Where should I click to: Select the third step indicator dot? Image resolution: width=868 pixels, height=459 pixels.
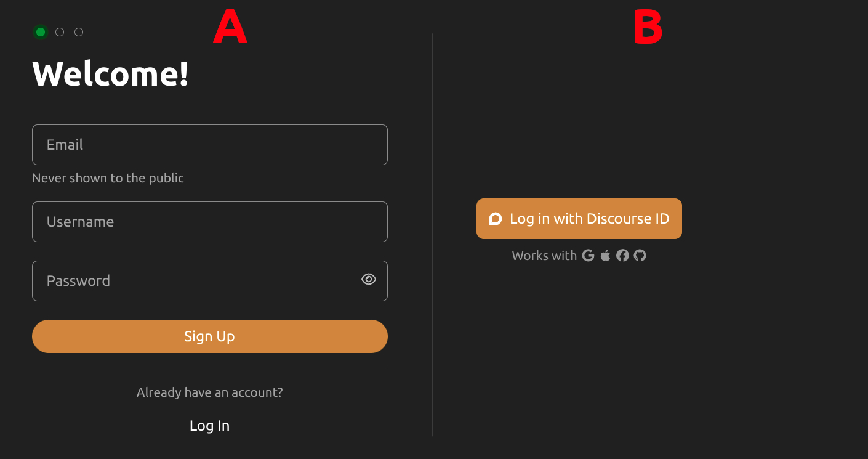click(x=79, y=32)
